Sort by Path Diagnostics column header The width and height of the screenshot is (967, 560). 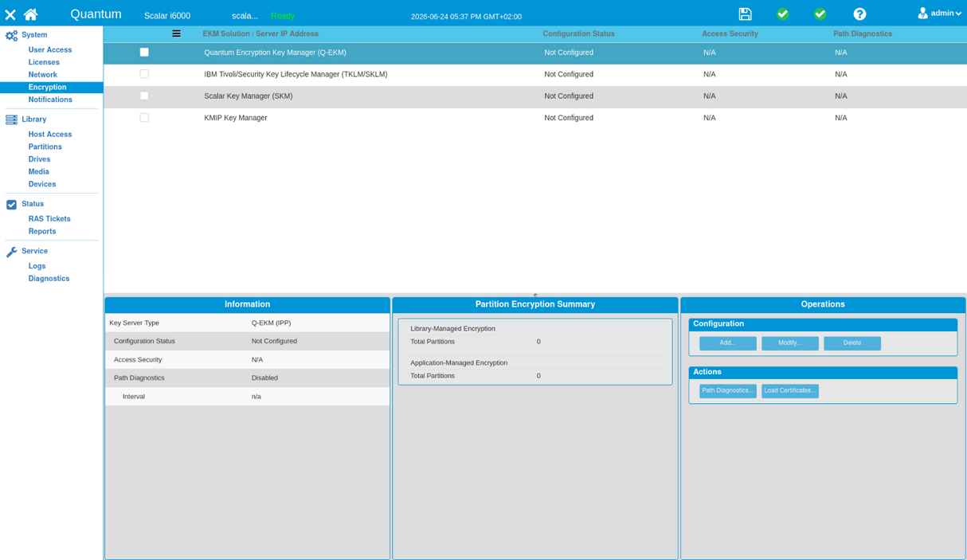coord(863,33)
